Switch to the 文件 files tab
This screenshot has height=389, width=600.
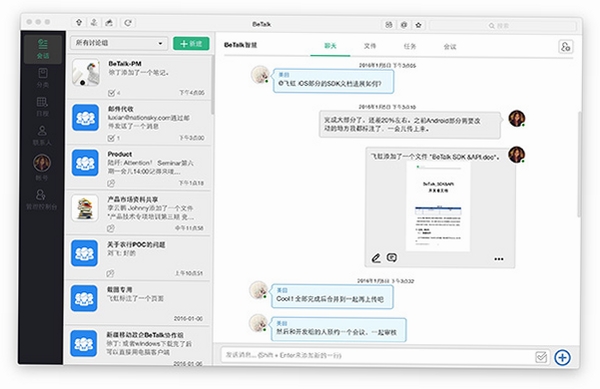click(370, 46)
